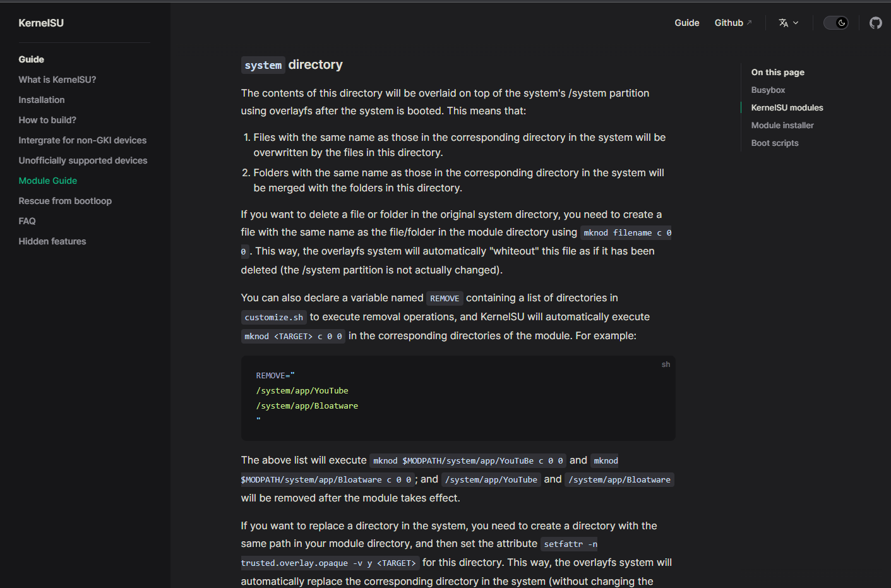This screenshot has width=891, height=588.
Task: Open the Installation guide in the sidebar
Action: pyautogui.click(x=42, y=100)
